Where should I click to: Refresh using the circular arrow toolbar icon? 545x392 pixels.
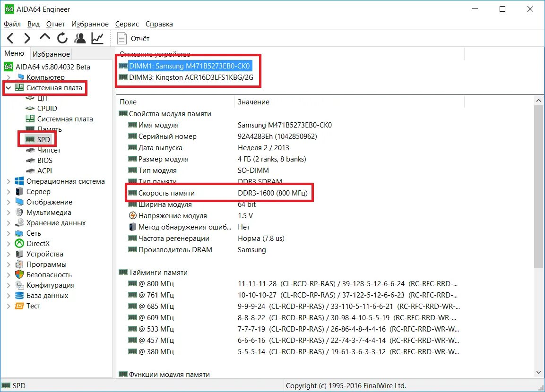click(x=62, y=38)
